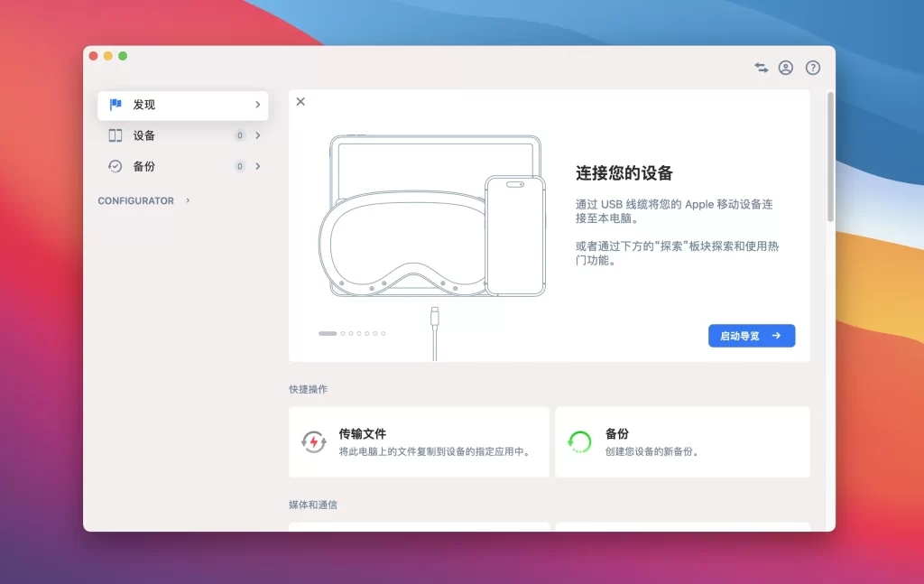924x584 pixels.
Task: Open the transfer arrows icon in top toolbar
Action: [x=762, y=68]
